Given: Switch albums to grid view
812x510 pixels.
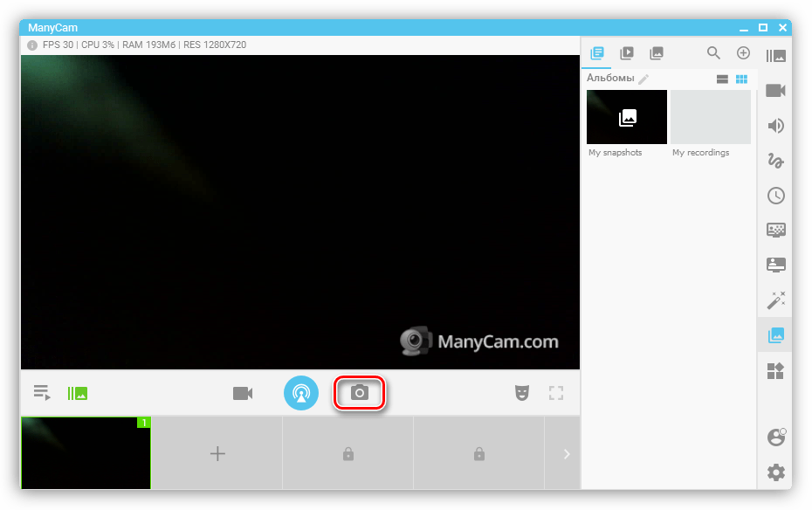Looking at the screenshot, I should tap(741, 79).
